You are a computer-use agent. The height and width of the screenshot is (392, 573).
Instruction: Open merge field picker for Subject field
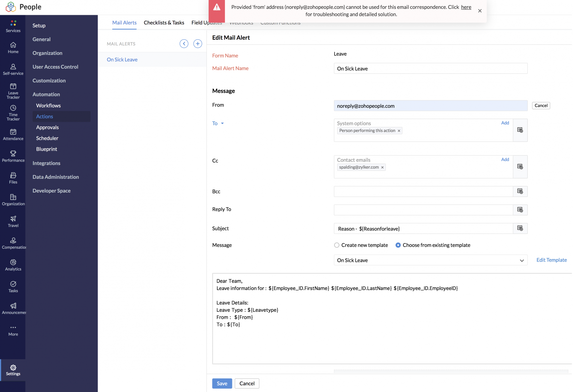[520, 228]
